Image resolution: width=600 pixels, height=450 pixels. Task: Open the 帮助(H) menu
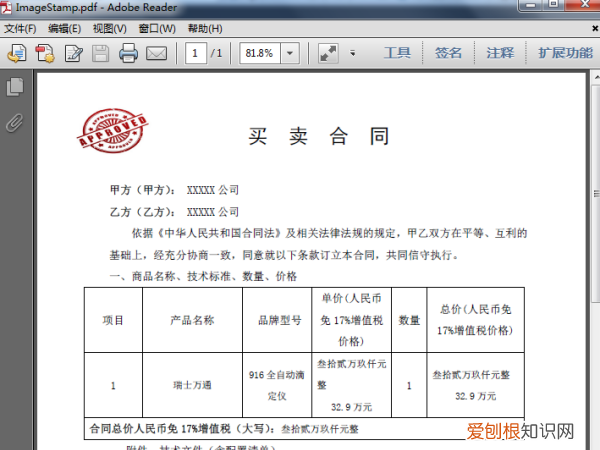(205, 29)
